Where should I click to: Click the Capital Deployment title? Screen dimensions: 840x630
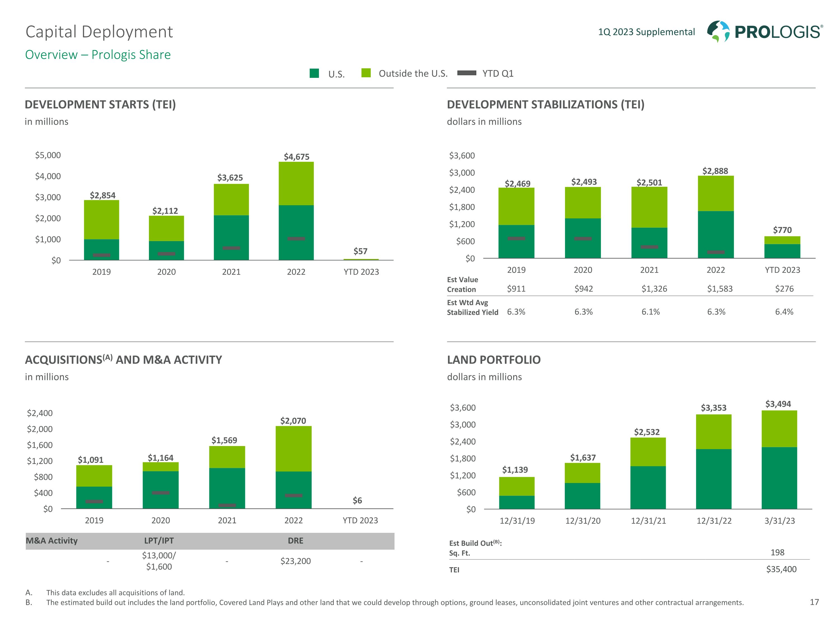[x=99, y=32]
